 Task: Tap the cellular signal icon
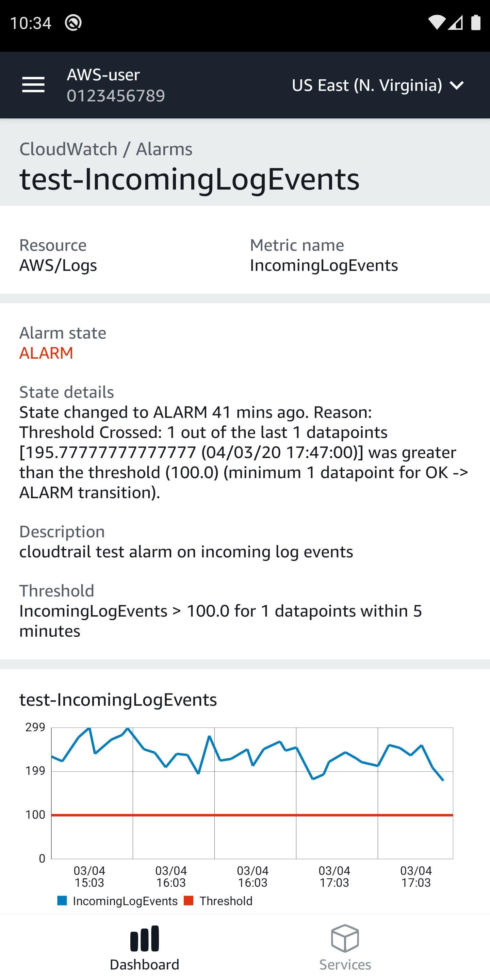click(x=455, y=22)
